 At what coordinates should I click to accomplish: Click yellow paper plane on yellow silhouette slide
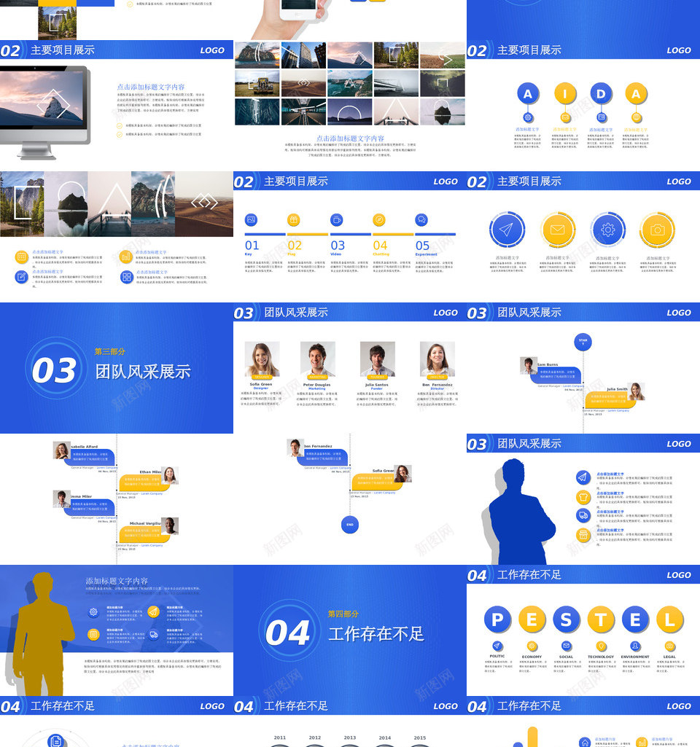coord(153,611)
